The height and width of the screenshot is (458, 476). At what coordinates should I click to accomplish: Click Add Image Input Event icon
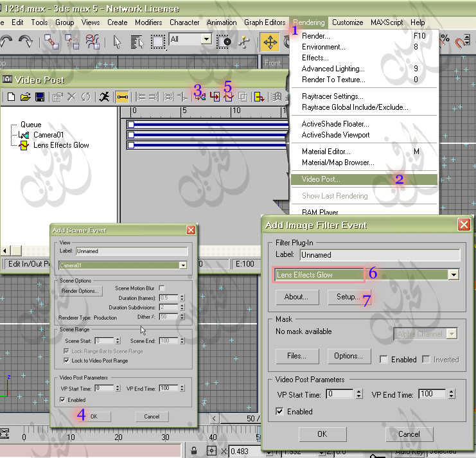215,97
